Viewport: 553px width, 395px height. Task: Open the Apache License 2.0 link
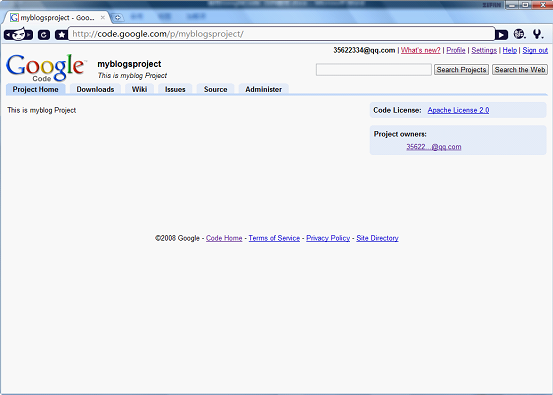click(458, 110)
